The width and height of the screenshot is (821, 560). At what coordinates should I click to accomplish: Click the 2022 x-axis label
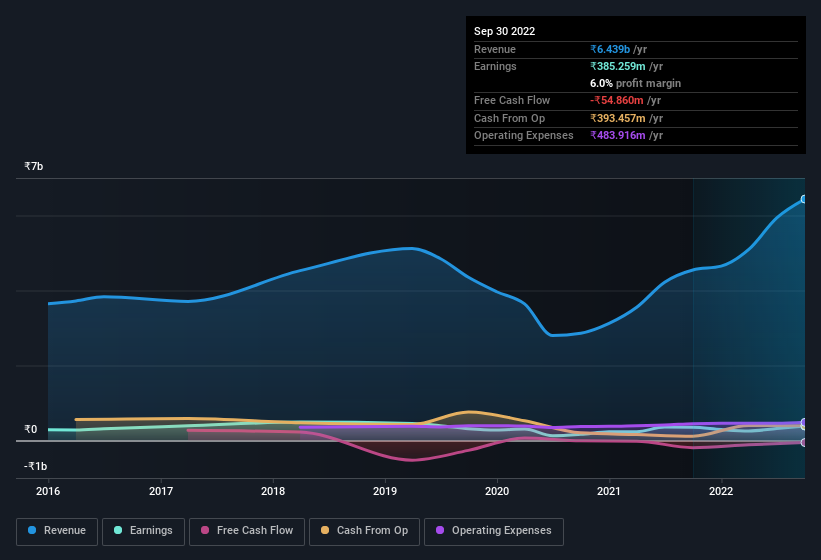[x=721, y=491]
